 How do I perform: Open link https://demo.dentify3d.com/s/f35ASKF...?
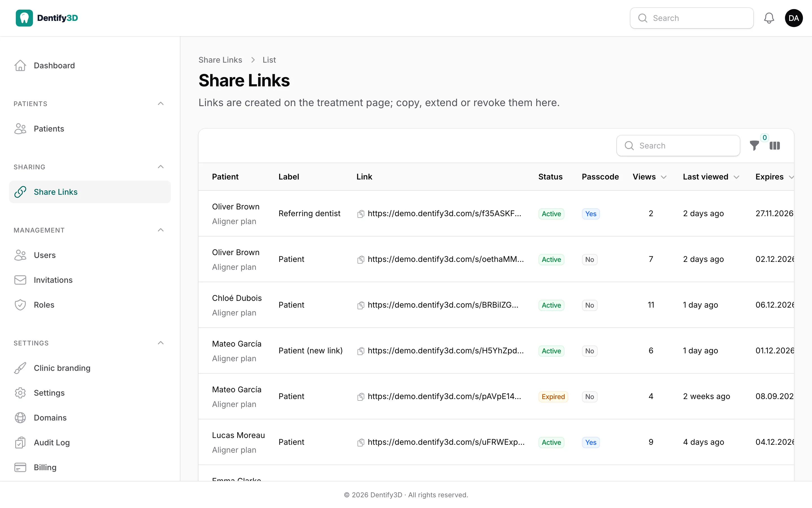(x=444, y=213)
